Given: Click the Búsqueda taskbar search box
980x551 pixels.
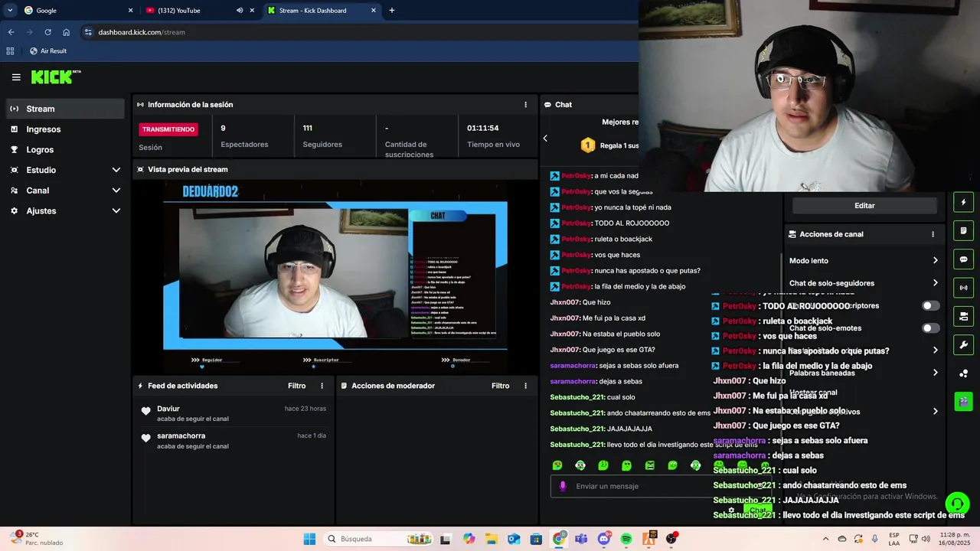Looking at the screenshot, I should click(378, 539).
